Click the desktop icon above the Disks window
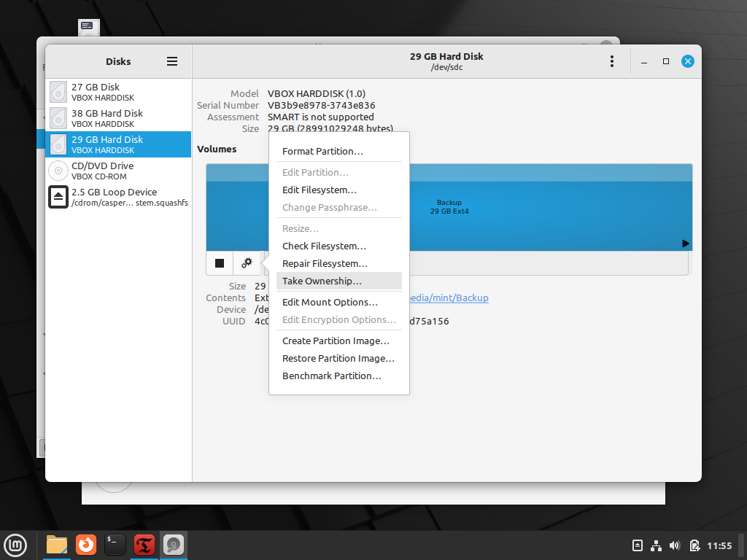 point(89,28)
